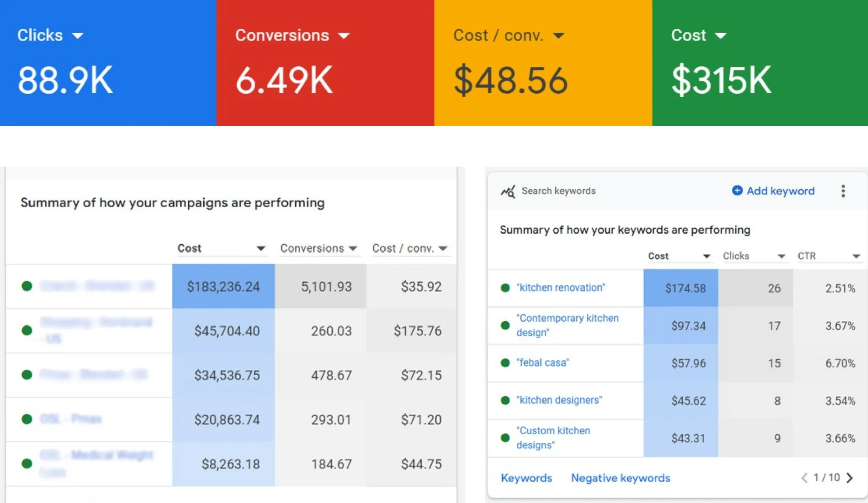The height and width of the screenshot is (503, 868).
Task: Change the campaigns table Conversions column dropdown
Action: (x=353, y=248)
